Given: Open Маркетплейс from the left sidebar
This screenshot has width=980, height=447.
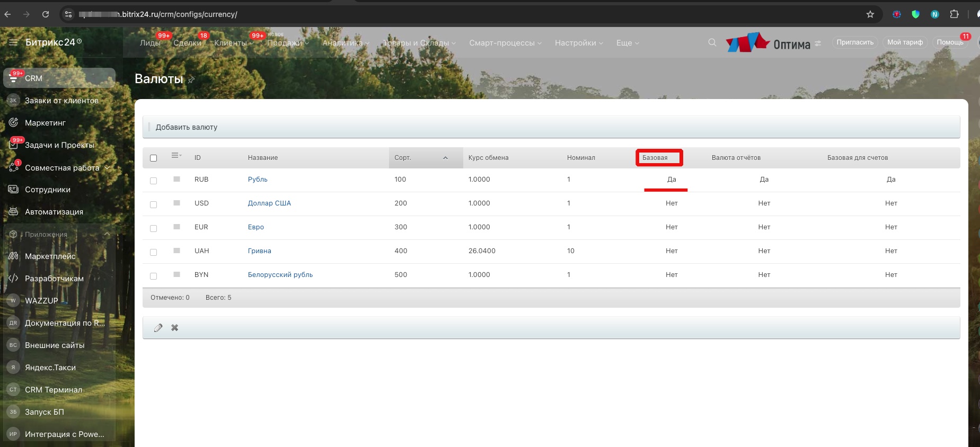Looking at the screenshot, I should [50, 256].
